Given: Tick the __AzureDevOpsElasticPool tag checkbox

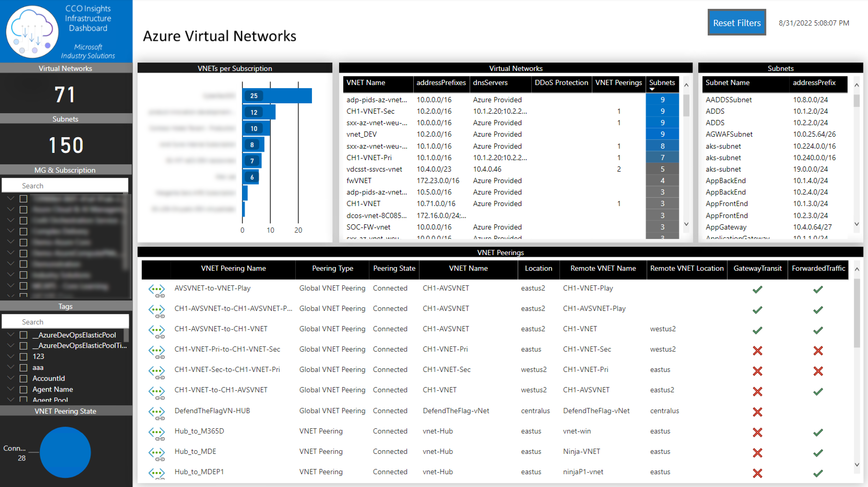Looking at the screenshot, I should point(23,335).
